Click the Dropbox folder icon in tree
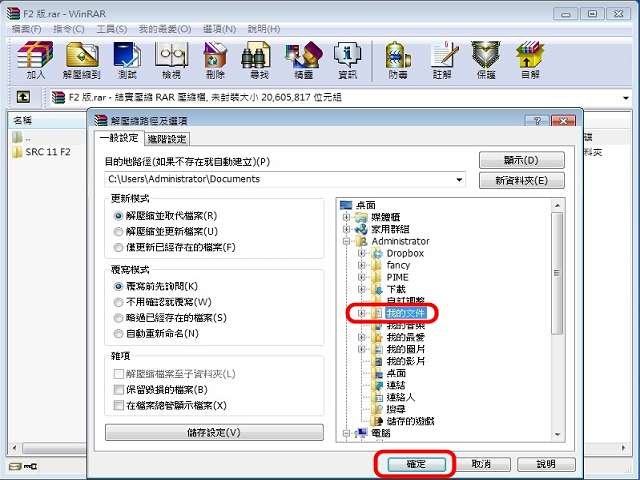Screen dimensions: 640x480 point(376,253)
